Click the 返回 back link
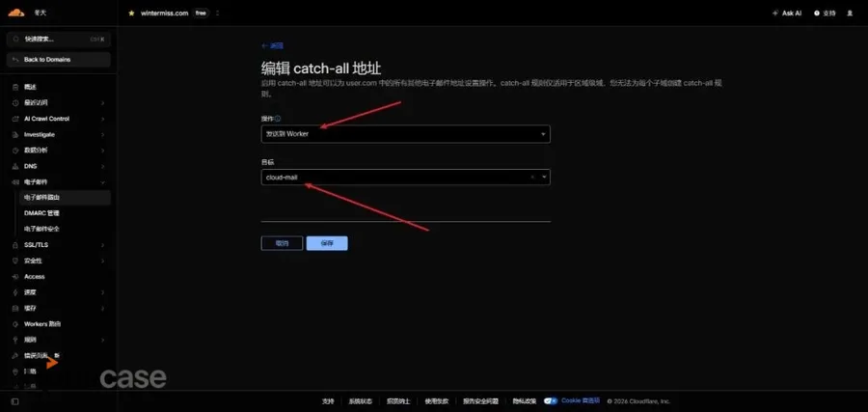Image resolution: width=868 pixels, height=412 pixels. 272,46
